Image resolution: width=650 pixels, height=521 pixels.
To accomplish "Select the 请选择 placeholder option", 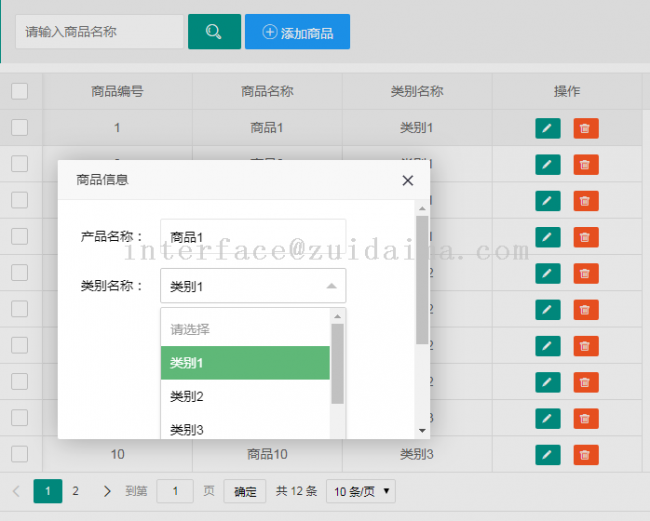I will 245,329.
